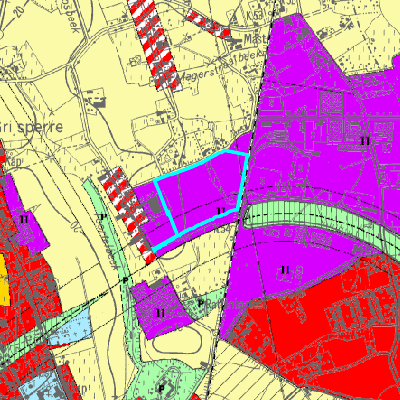This screenshot has width=400, height=400.
Task: Click the 'P' label beside 'Ratten' text
Action: [x=200, y=304]
